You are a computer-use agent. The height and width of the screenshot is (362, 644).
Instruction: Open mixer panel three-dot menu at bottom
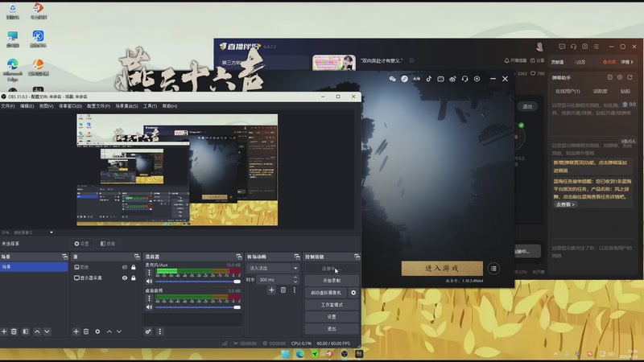159,331
